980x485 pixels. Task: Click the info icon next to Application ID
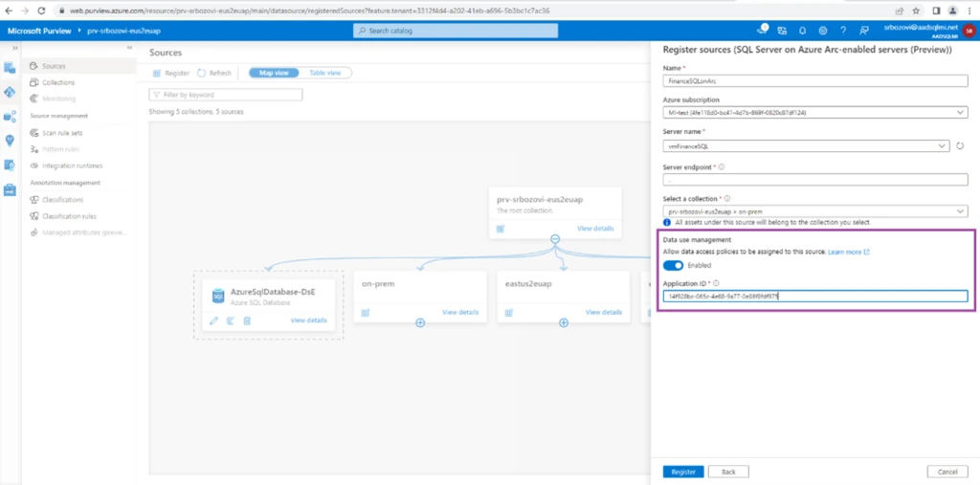pyautogui.click(x=716, y=283)
